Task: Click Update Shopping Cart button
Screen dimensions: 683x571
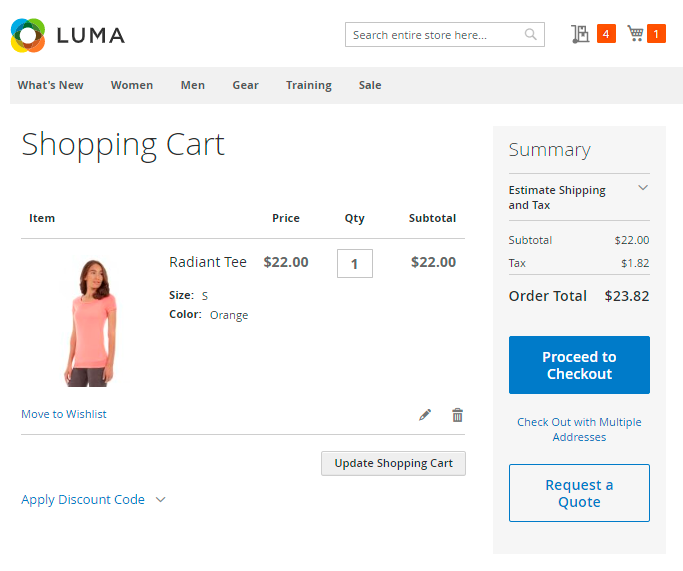Action: [393, 463]
